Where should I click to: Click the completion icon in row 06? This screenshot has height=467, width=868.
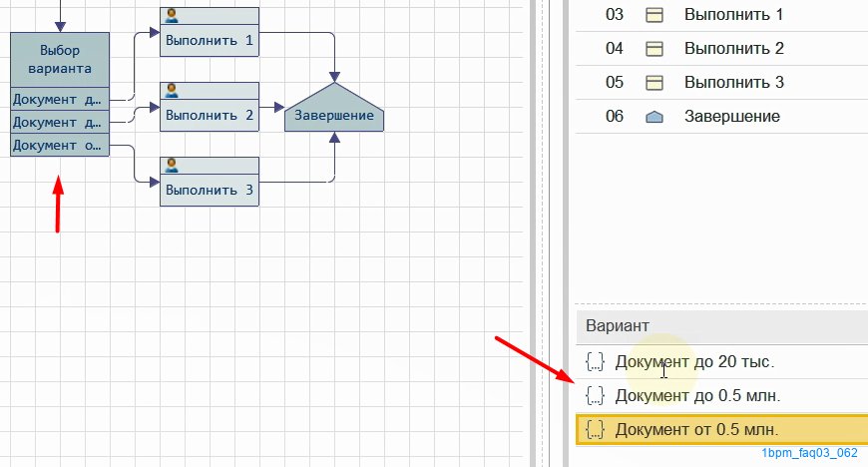coord(654,117)
